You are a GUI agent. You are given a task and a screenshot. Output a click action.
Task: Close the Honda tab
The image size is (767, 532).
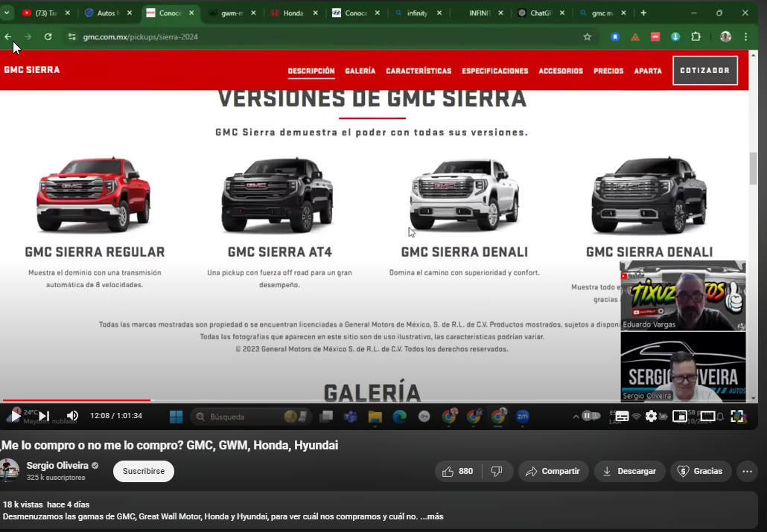(316, 13)
